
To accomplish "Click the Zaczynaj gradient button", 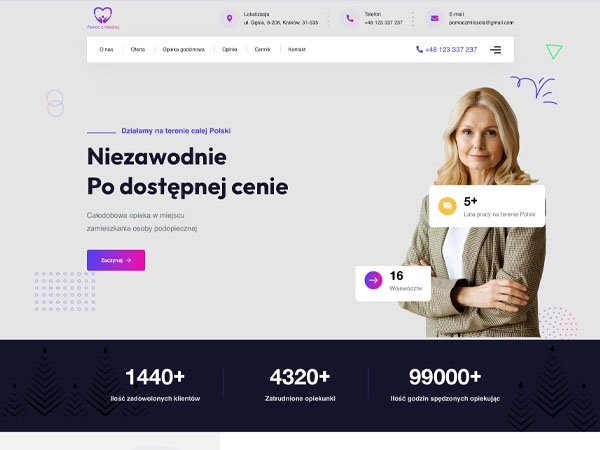I will tap(116, 260).
